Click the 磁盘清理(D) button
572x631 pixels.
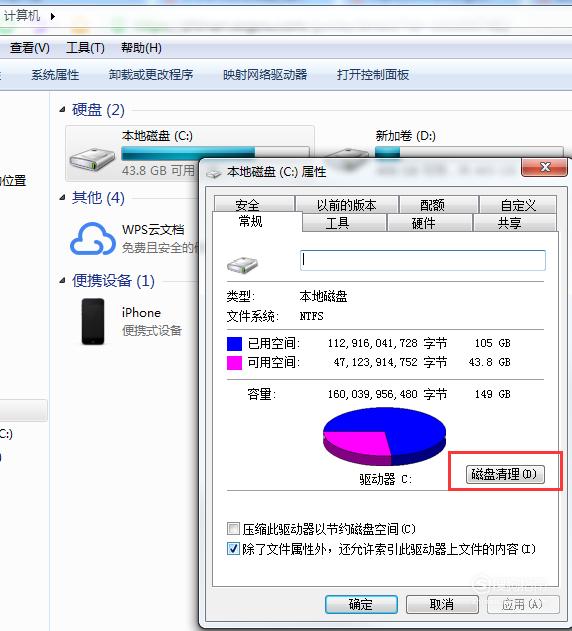click(x=505, y=474)
